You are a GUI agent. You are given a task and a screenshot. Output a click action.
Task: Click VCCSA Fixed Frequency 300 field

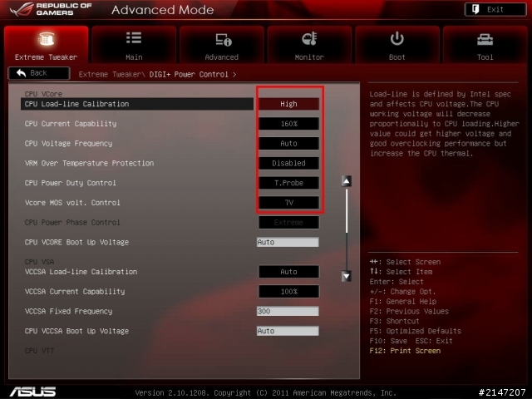[288, 311]
